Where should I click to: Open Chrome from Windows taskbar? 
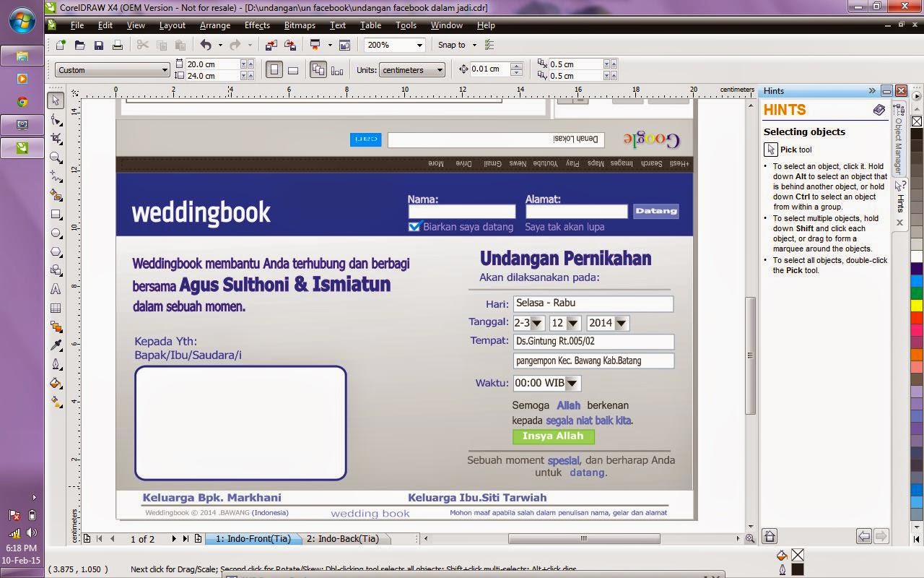tap(22, 102)
